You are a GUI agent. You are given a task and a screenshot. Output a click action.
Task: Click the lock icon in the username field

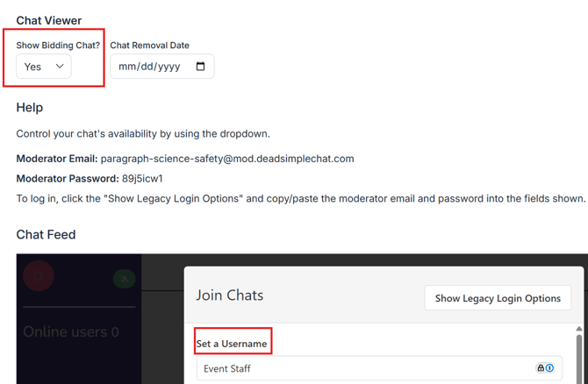pos(541,368)
